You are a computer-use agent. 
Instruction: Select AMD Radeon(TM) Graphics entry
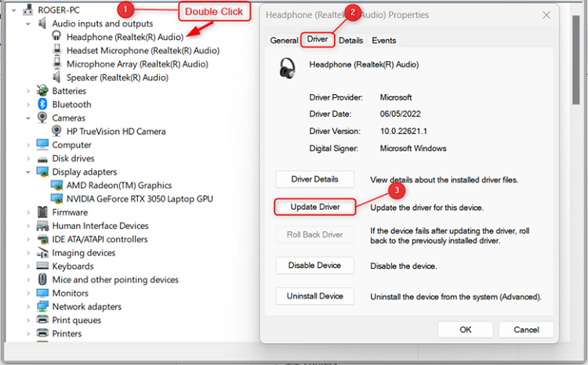click(119, 185)
